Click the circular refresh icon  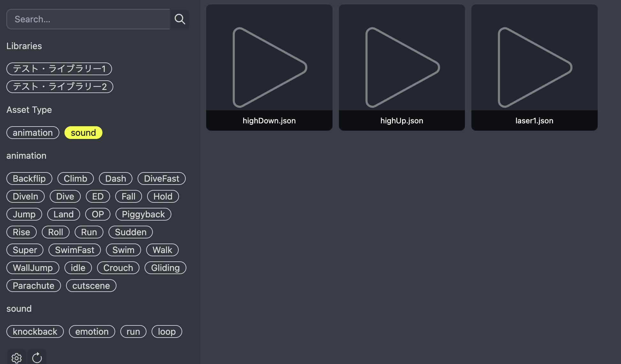[37, 358]
